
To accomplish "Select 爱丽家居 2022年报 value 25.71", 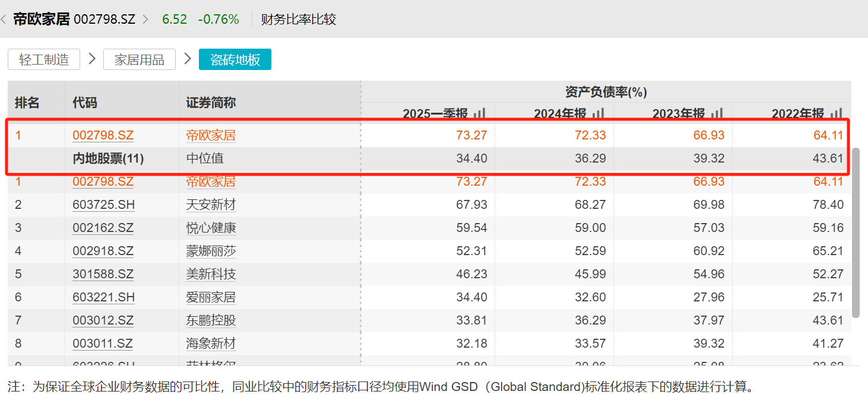I will [828, 297].
